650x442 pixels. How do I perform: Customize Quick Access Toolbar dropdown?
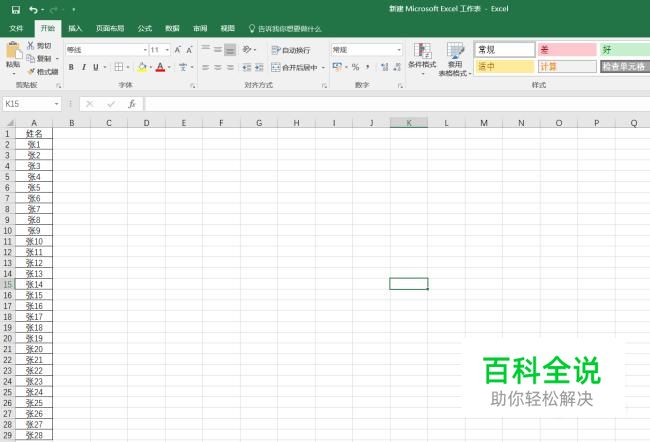(73, 10)
